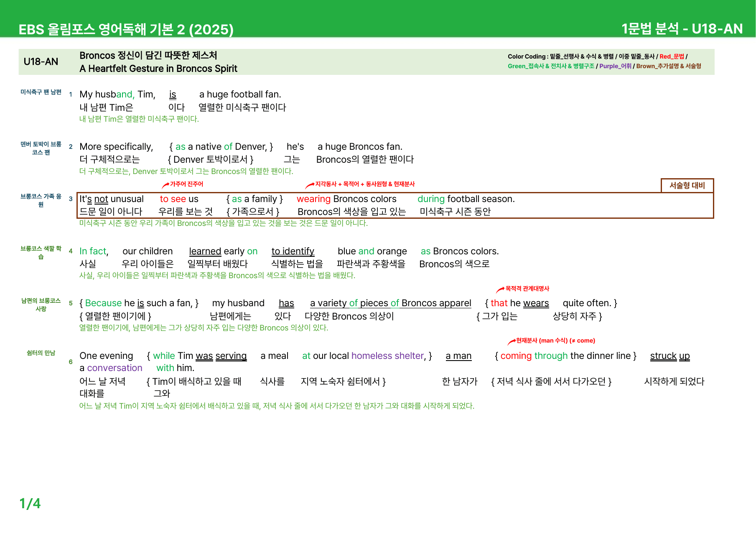Click the phrase 'blue and orange'
756x535 pixels.
(x=372, y=251)
